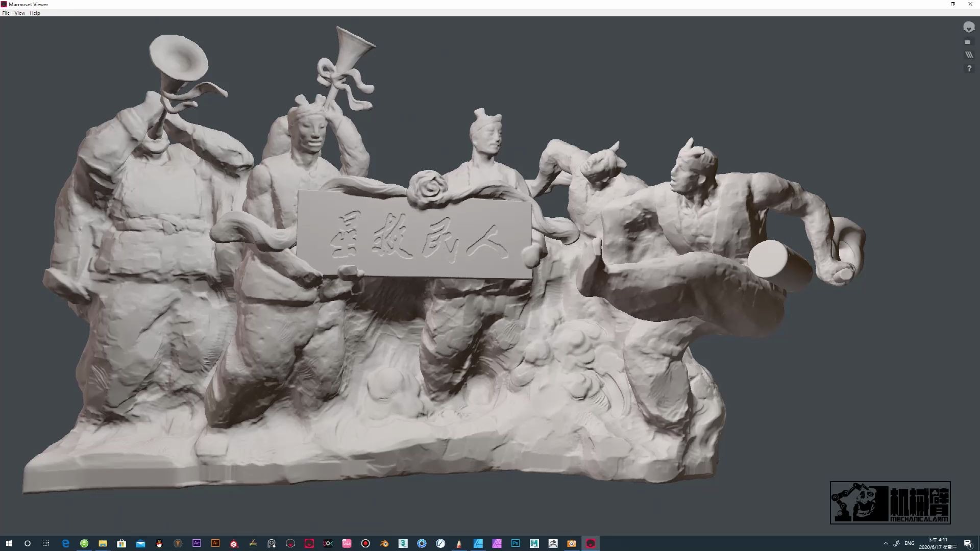Launch Microsoft Edge from the taskbar
980x551 pixels.
(65, 543)
